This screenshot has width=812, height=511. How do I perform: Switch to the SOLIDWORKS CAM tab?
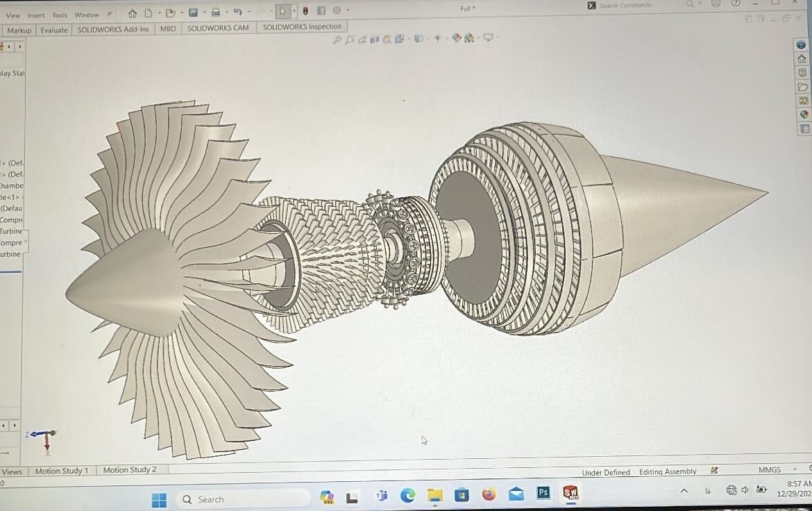coord(217,28)
